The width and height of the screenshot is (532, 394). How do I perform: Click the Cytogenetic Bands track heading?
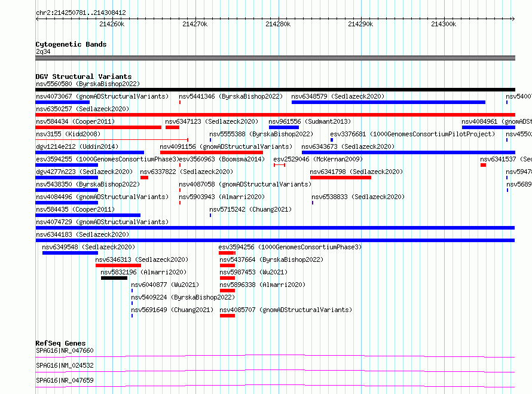tap(71, 44)
